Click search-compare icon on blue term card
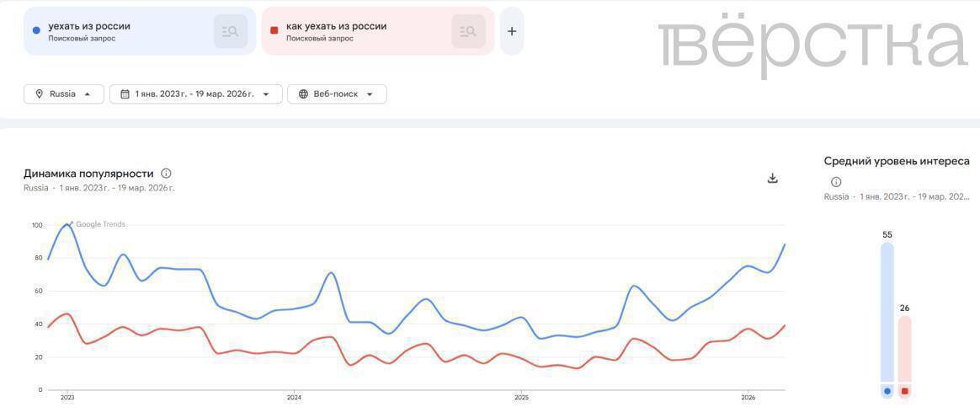Image resolution: width=980 pixels, height=418 pixels. (230, 31)
